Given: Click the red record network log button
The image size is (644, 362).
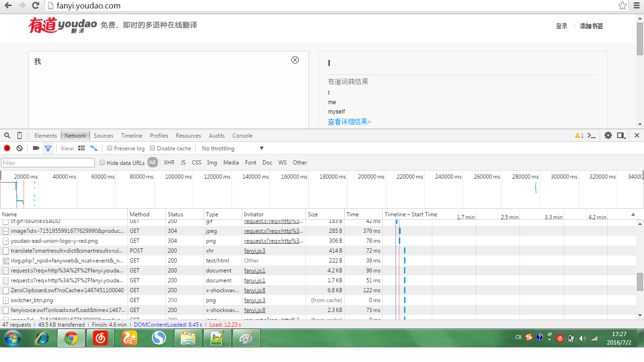Looking at the screenshot, I should coord(7,148).
